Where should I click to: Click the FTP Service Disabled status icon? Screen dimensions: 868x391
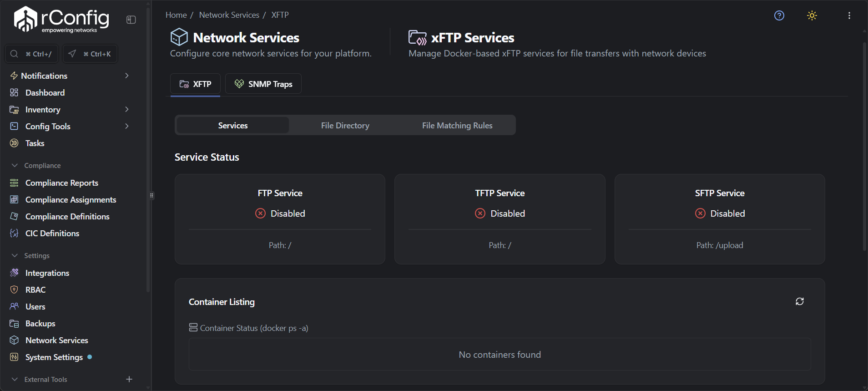tap(260, 213)
